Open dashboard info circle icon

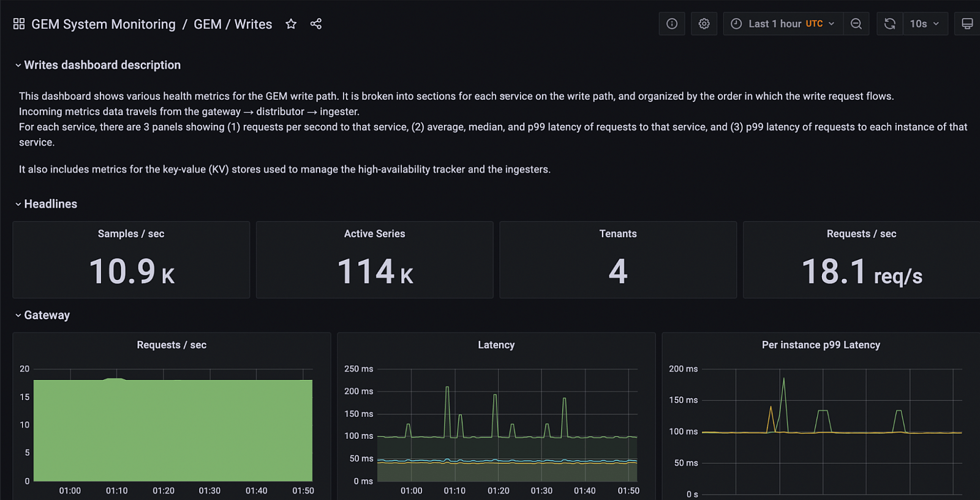tap(672, 24)
